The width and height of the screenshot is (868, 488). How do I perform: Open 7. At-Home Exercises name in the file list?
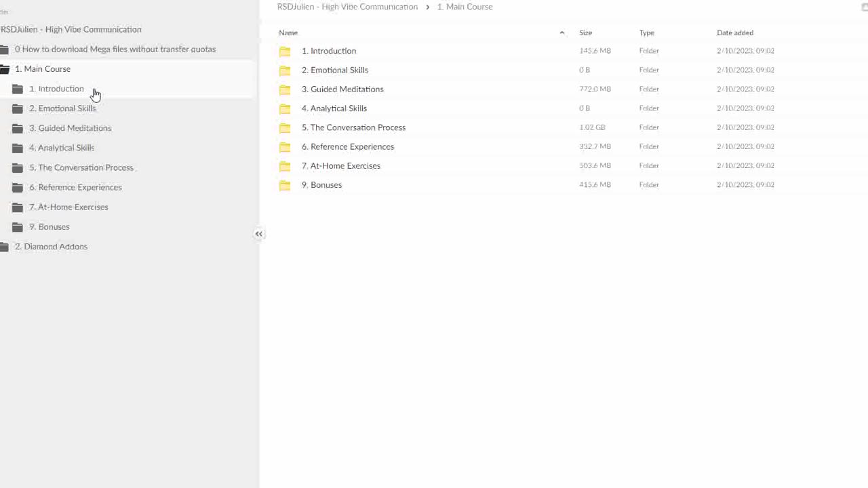click(x=341, y=165)
